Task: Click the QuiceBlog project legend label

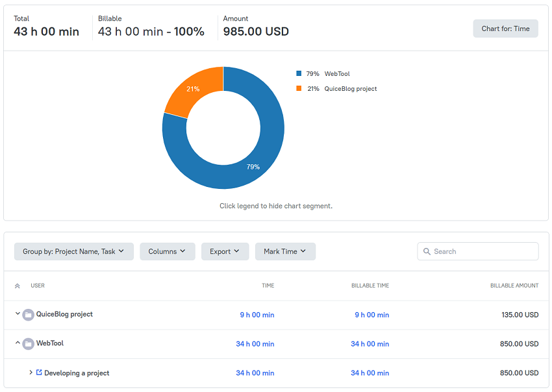Action: (x=351, y=89)
